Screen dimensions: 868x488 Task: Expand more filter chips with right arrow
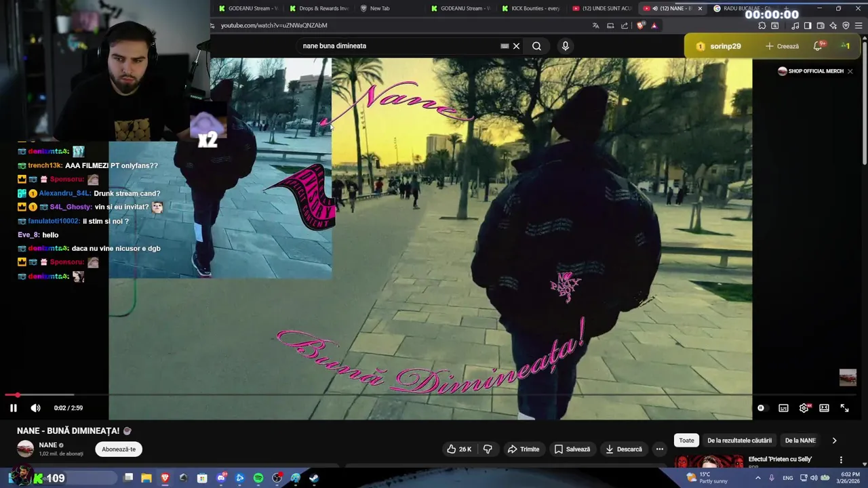pyautogui.click(x=834, y=441)
